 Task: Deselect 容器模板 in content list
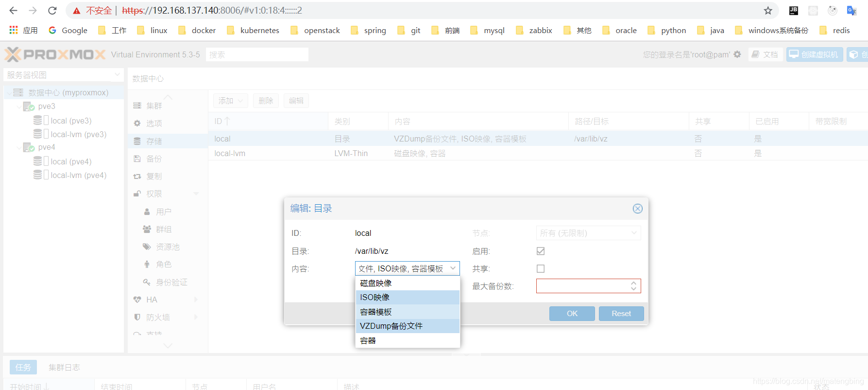coord(408,312)
